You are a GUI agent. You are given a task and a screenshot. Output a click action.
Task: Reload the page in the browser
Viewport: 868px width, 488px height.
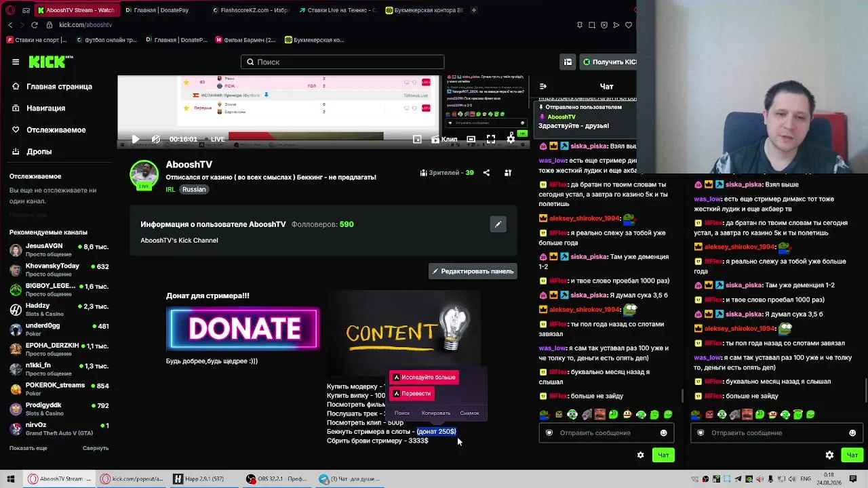[x=35, y=25]
